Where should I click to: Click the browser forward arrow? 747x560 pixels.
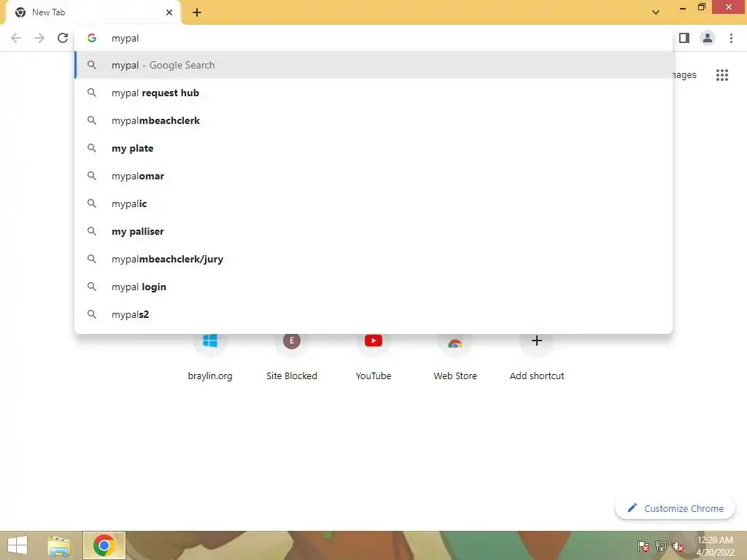click(39, 38)
